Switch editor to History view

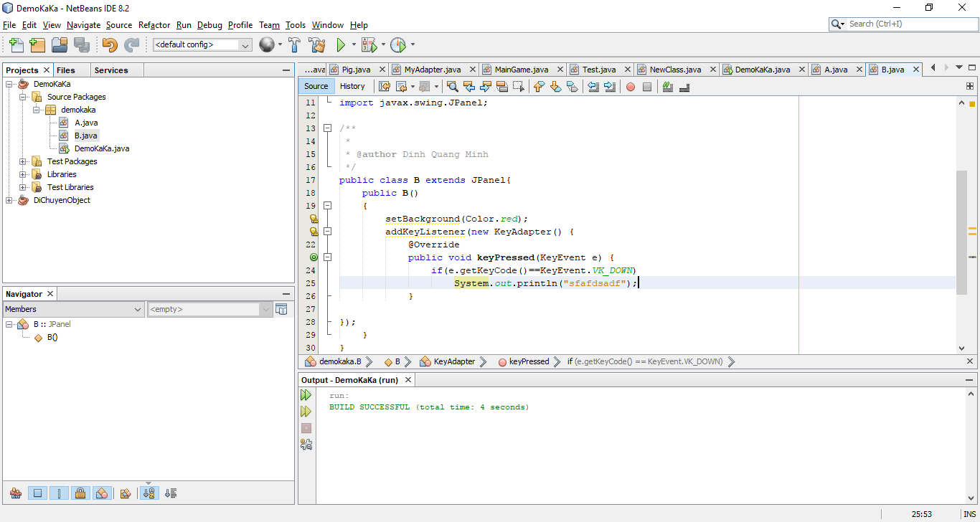point(353,86)
